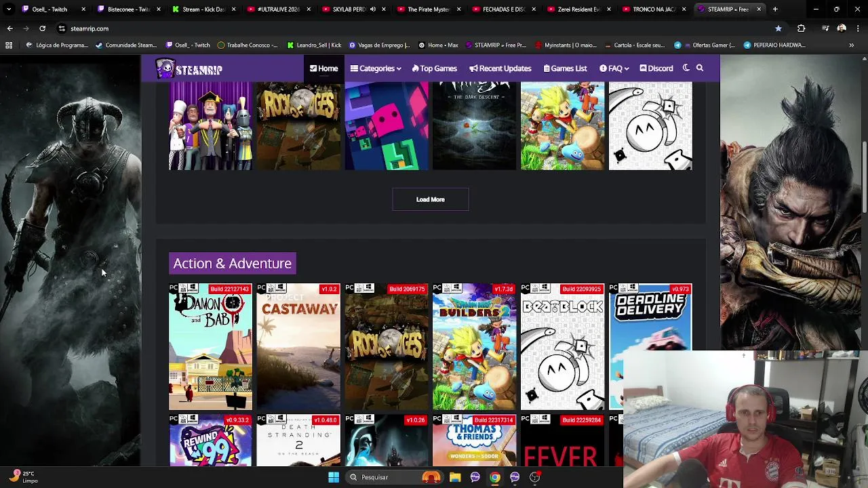The image size is (868, 488).
Task: Open the chefs game thumbnail in top row
Action: [210, 125]
